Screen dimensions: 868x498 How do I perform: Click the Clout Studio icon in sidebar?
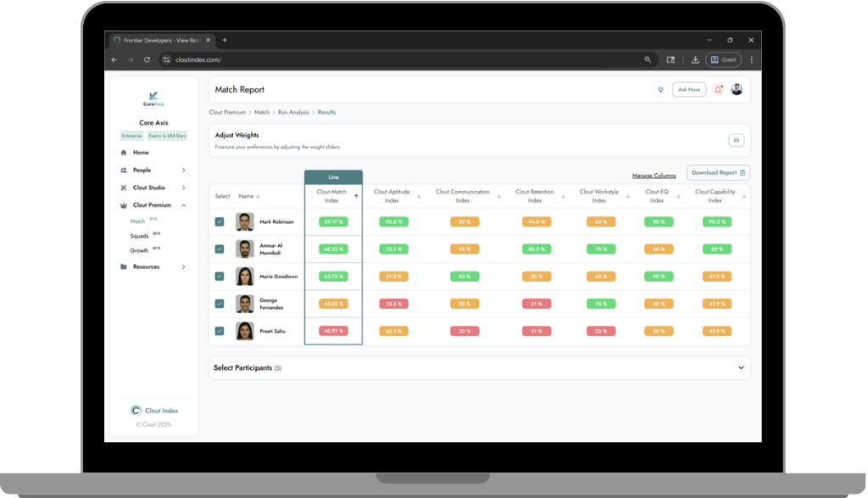click(x=123, y=186)
